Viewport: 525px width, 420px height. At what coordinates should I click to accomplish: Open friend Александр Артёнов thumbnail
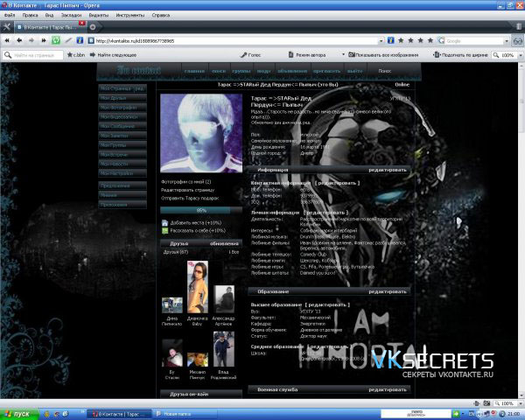[x=224, y=299]
